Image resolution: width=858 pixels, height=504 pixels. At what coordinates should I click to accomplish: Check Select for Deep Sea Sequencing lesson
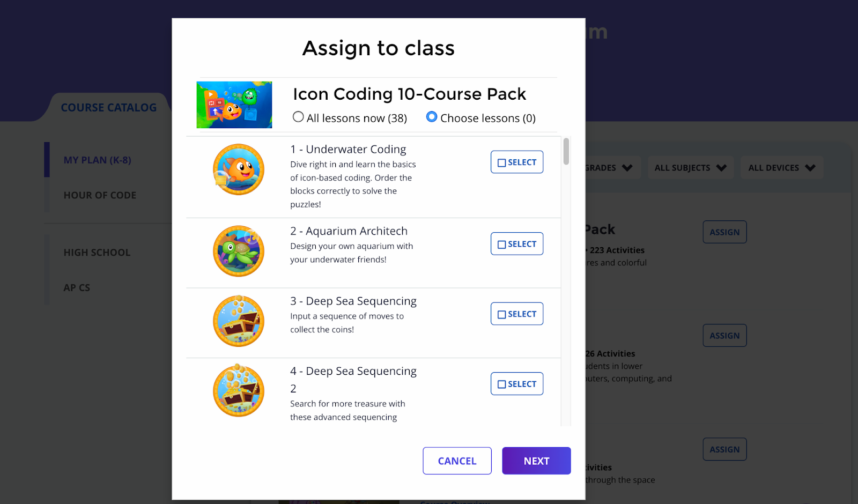[517, 314]
